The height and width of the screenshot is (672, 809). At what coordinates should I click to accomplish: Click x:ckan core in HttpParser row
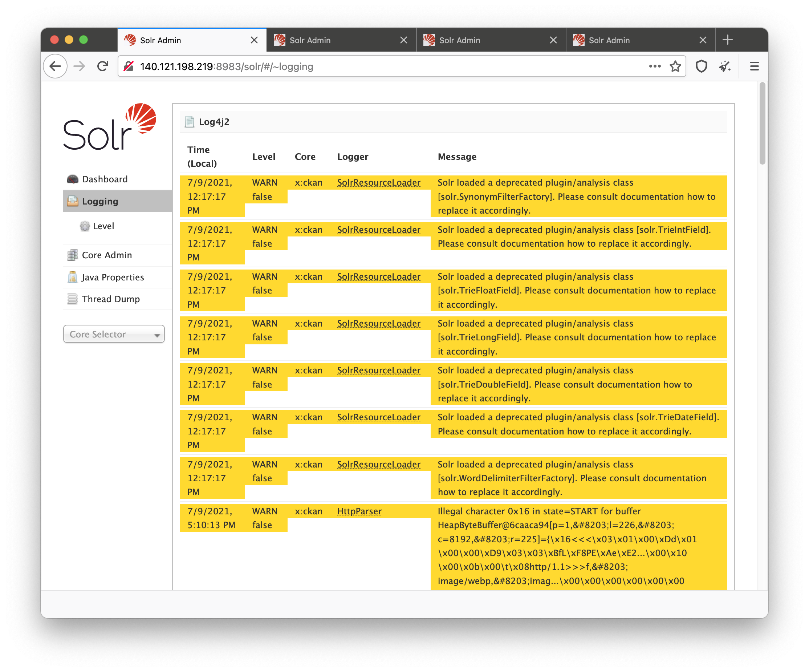[x=309, y=511]
